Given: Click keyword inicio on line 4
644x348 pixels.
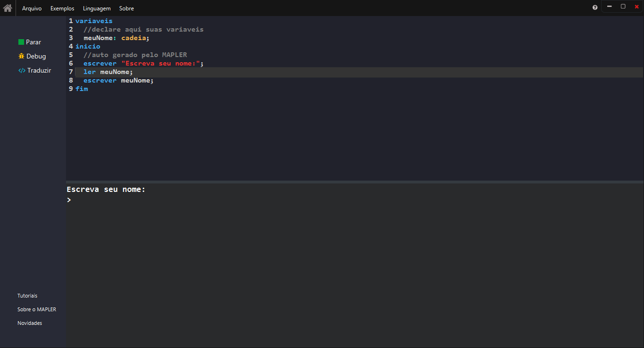Looking at the screenshot, I should pos(88,46).
